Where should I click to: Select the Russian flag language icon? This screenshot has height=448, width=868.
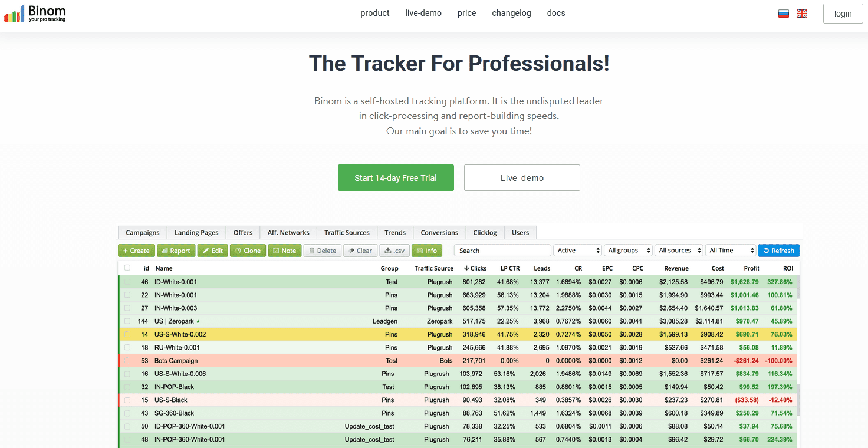[x=783, y=12]
